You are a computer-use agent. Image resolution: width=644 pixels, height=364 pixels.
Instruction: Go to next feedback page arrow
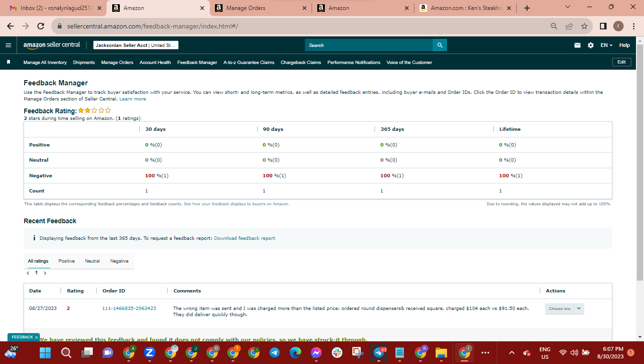click(x=45, y=273)
